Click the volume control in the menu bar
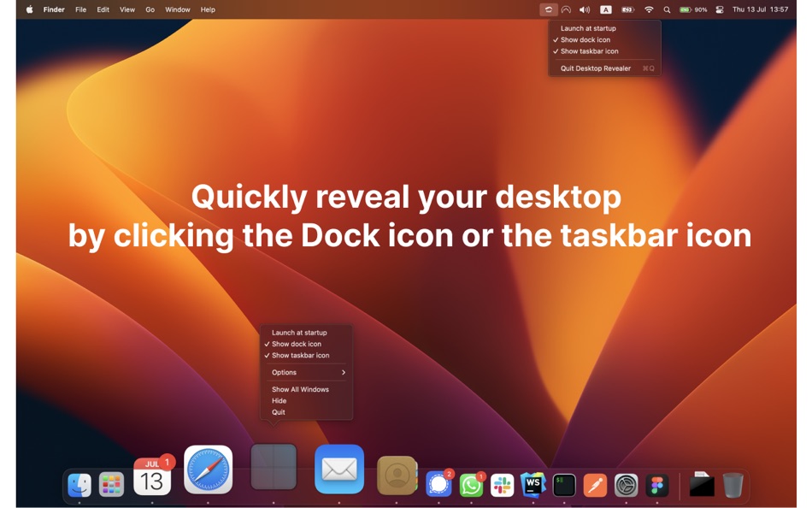The image size is (812, 508). (585, 9)
